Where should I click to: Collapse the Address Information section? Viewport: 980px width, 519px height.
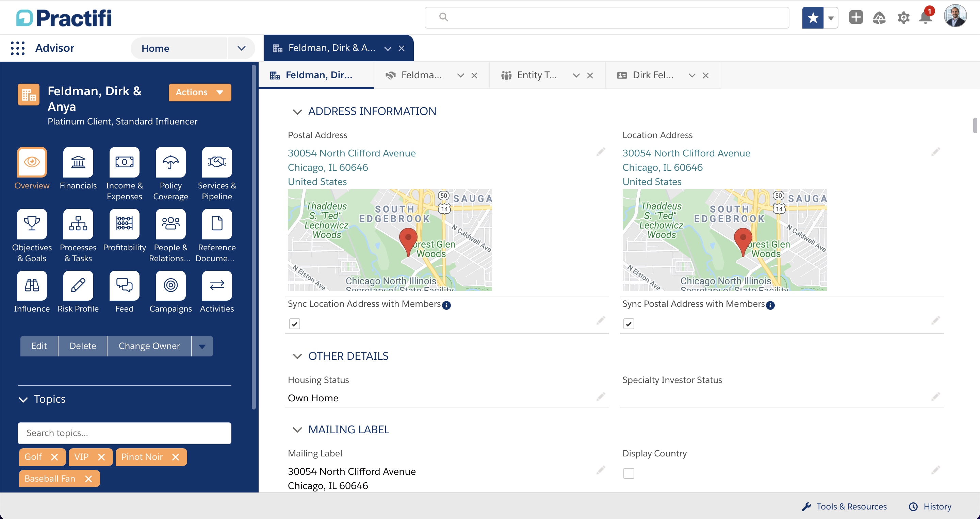point(297,112)
